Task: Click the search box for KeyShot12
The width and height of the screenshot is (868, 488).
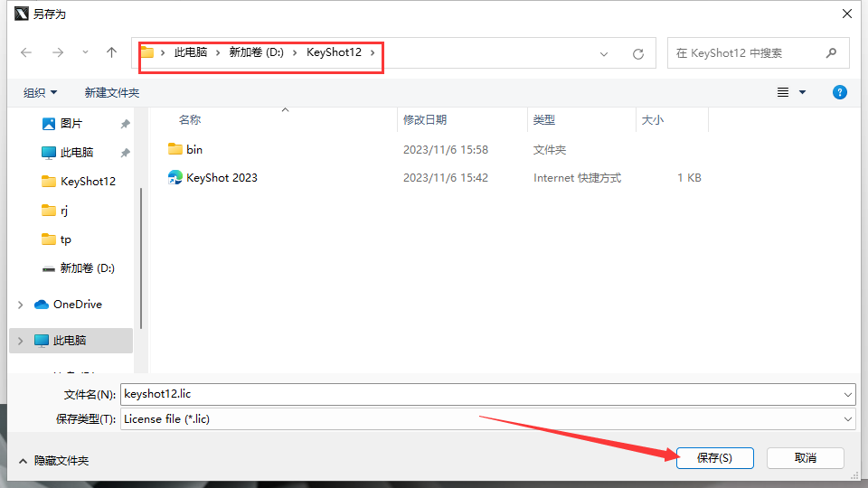Action: pos(758,53)
